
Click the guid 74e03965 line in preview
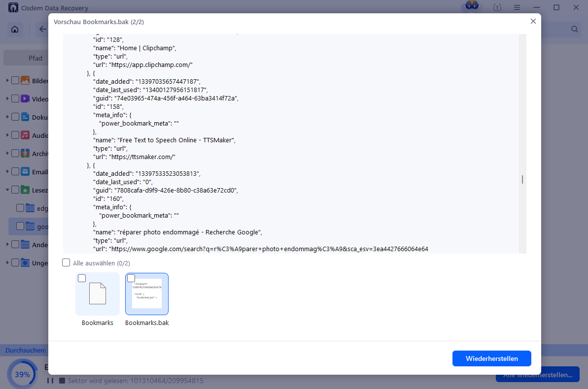[166, 98]
